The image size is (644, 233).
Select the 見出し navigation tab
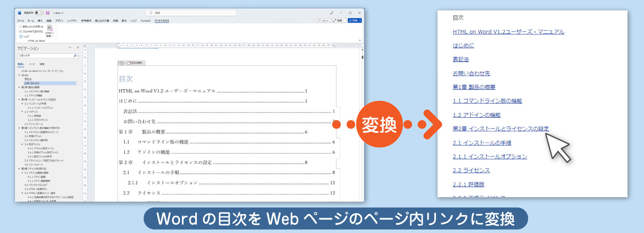pos(21,64)
